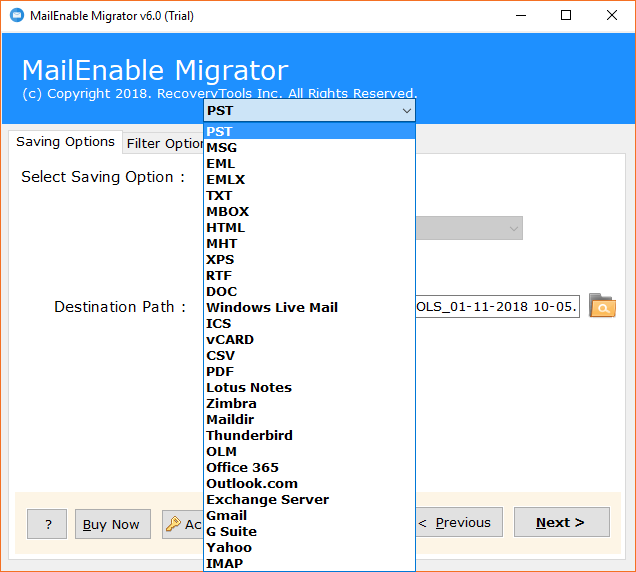The image size is (636, 572).
Task: Select PST from the dropdown list
Action: tap(309, 131)
